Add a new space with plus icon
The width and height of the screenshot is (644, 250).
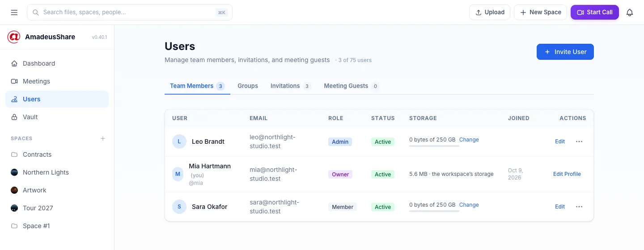[x=103, y=138]
